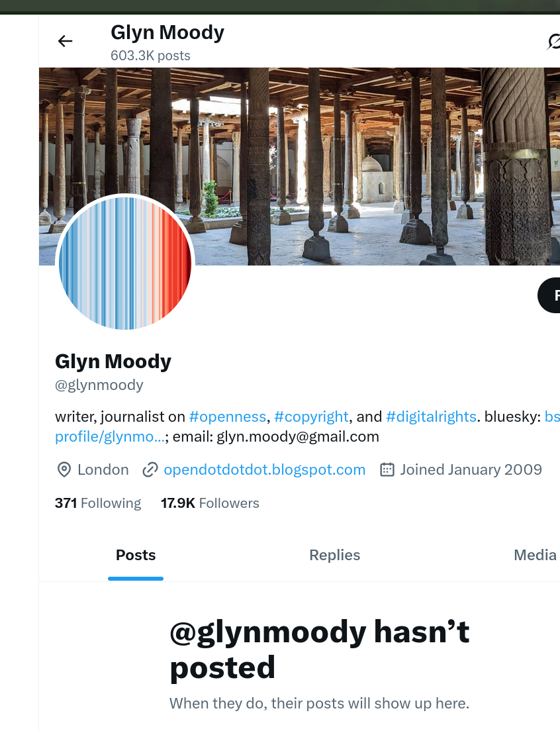Open the #openness hashtag link

(x=227, y=416)
